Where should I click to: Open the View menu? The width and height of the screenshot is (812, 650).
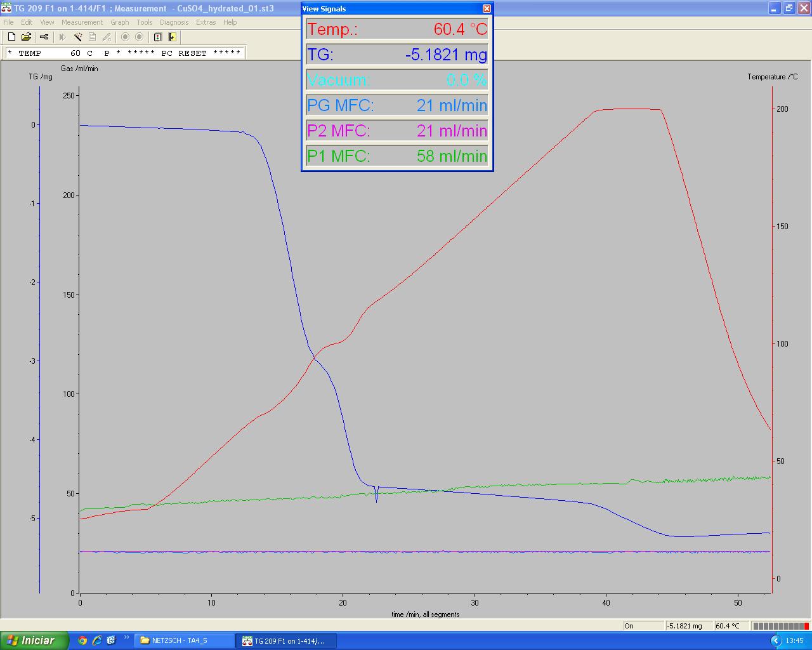tap(47, 22)
